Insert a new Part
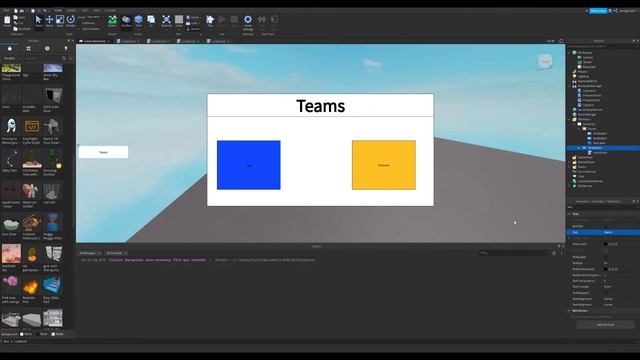640x360 pixels. [x=139, y=21]
